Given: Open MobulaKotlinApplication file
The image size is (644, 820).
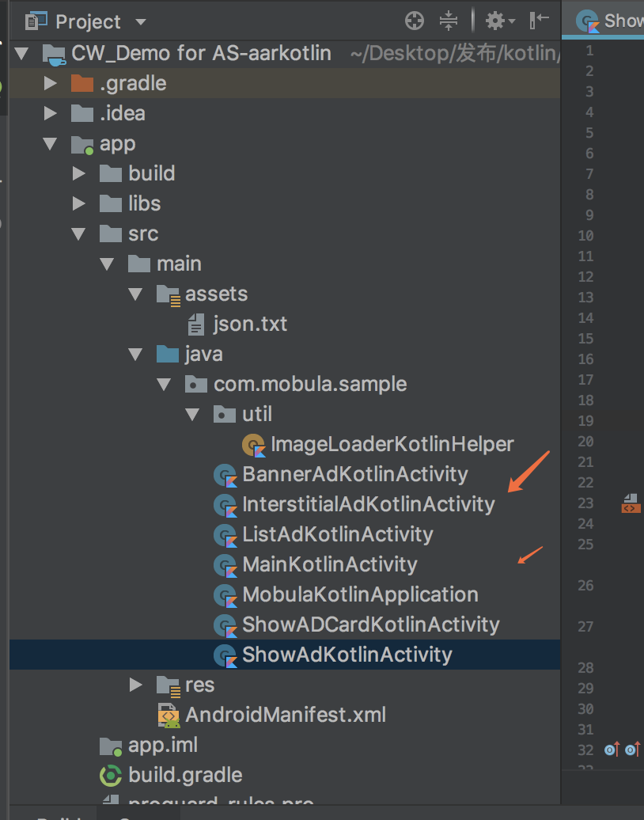Looking at the screenshot, I should click(x=360, y=594).
